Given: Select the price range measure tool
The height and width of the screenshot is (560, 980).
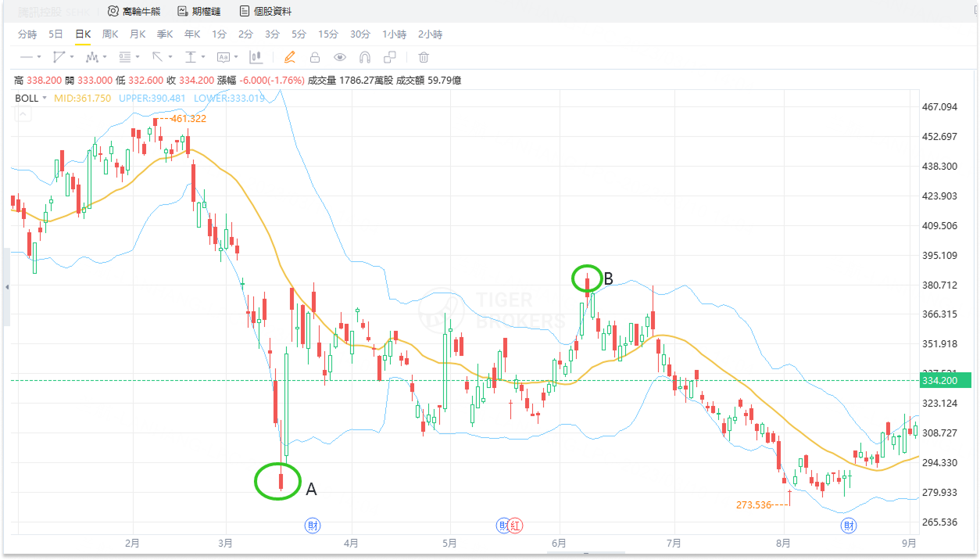Looking at the screenshot, I should coord(190,57).
